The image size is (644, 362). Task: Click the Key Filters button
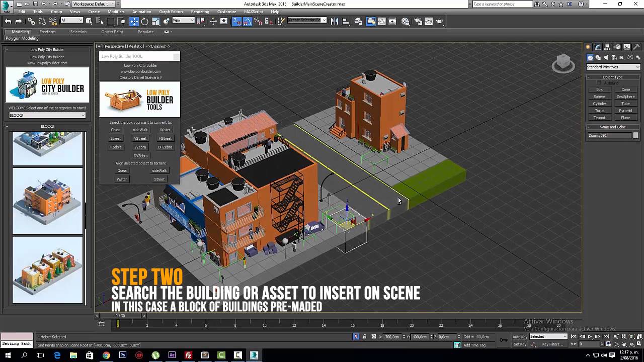click(552, 344)
